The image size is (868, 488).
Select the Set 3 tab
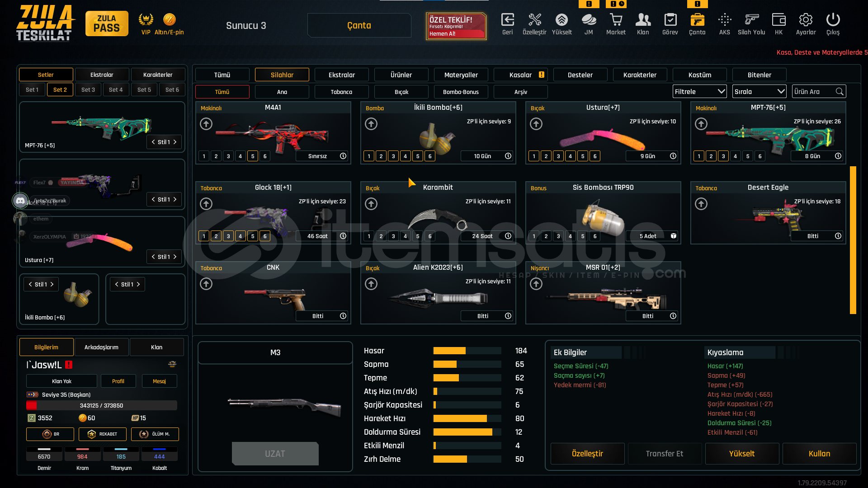click(x=88, y=90)
